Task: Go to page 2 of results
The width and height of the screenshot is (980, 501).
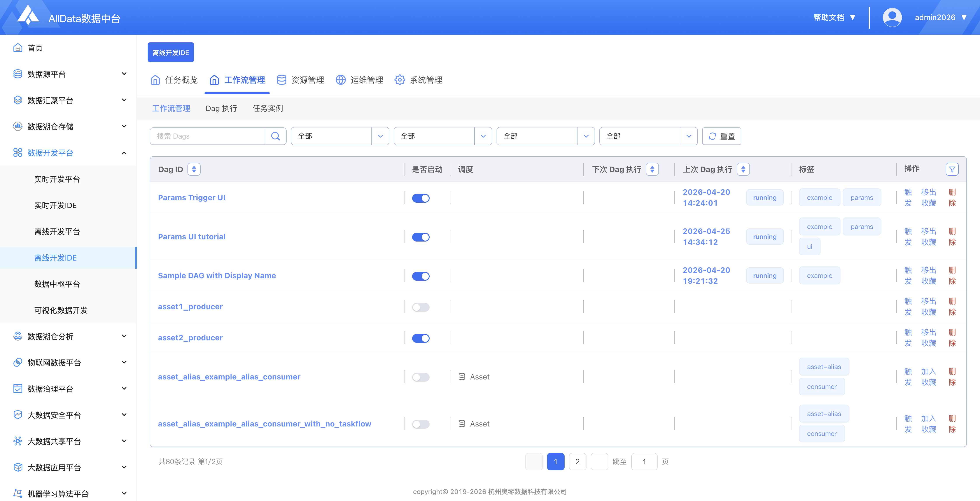Action: tap(577, 461)
